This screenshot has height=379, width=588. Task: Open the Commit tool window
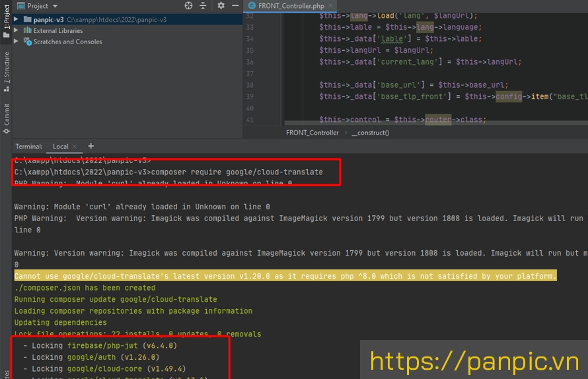coord(6,118)
